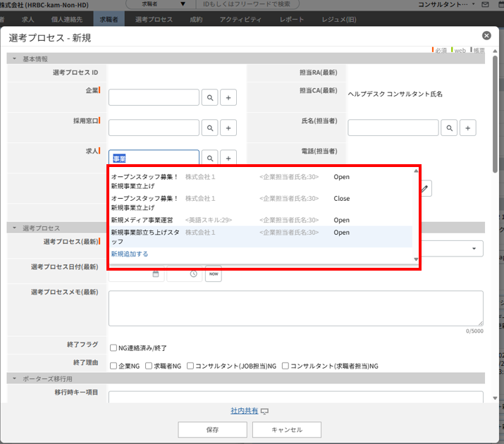This screenshot has height=444, width=504.
Task: Click the search icon next to 求人 field
Action: tap(210, 158)
